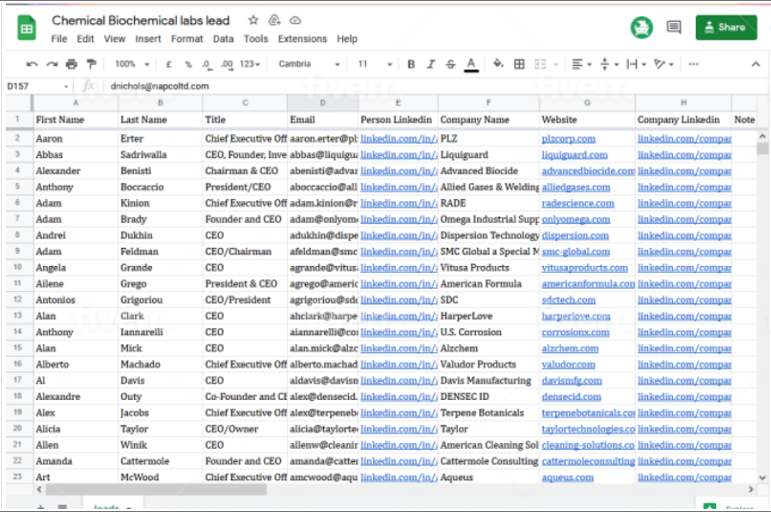Click the Google Sheets home logo
Viewport: 771px width, 512px height.
point(27,28)
